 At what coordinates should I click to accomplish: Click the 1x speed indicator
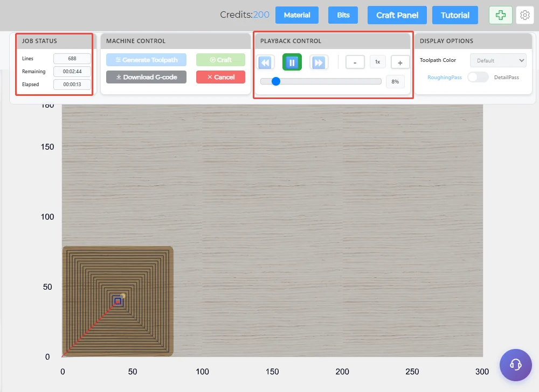pyautogui.click(x=377, y=62)
